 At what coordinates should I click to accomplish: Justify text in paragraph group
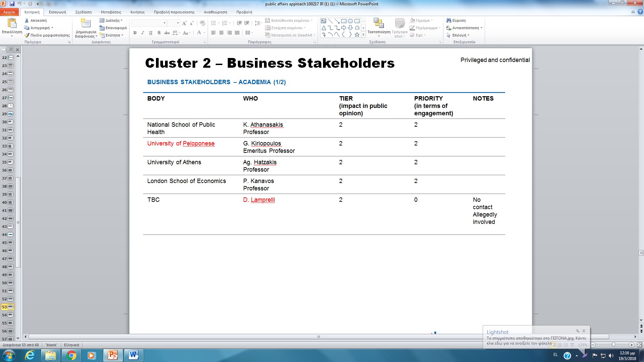pos(237,33)
